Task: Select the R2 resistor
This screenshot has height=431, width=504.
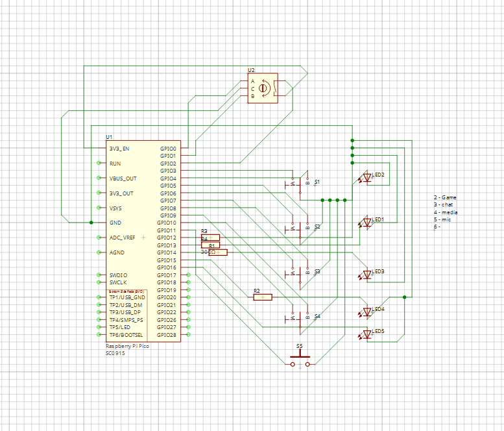Action: pyautogui.click(x=262, y=297)
